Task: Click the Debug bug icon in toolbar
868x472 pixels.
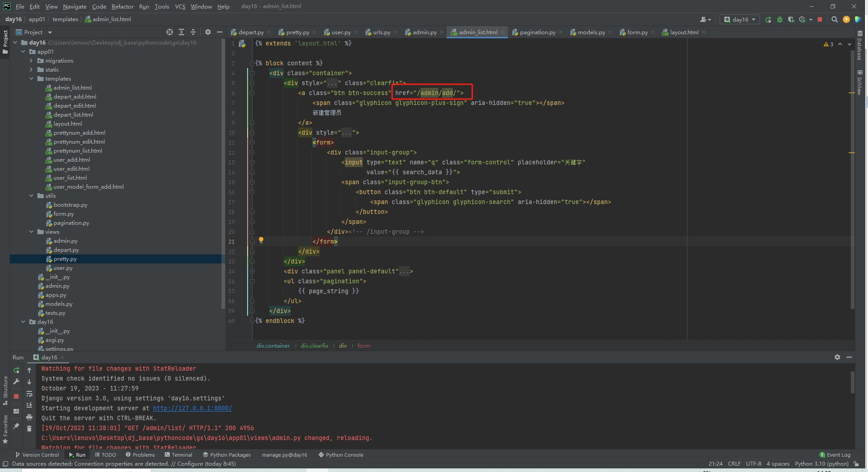Action: coord(780,19)
